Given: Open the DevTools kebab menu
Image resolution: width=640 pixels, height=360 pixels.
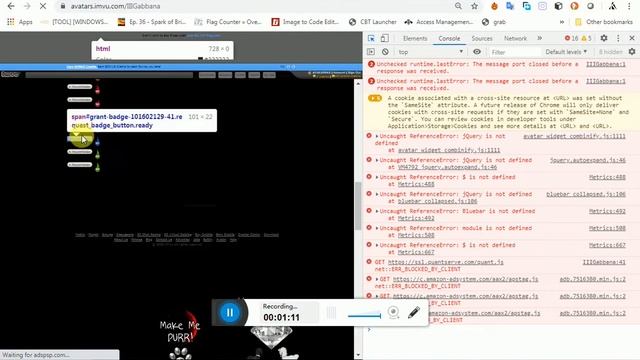Looking at the screenshot, I should pos(618,38).
